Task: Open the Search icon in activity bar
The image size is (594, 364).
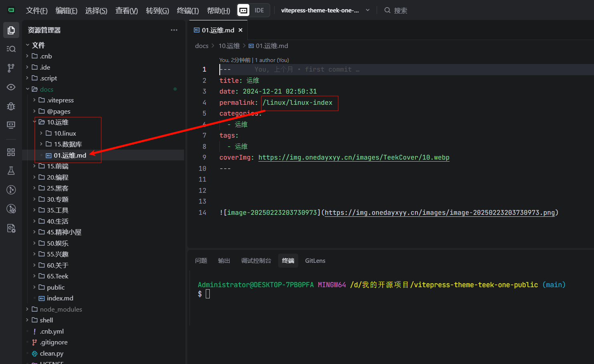Action: pyautogui.click(x=11, y=49)
